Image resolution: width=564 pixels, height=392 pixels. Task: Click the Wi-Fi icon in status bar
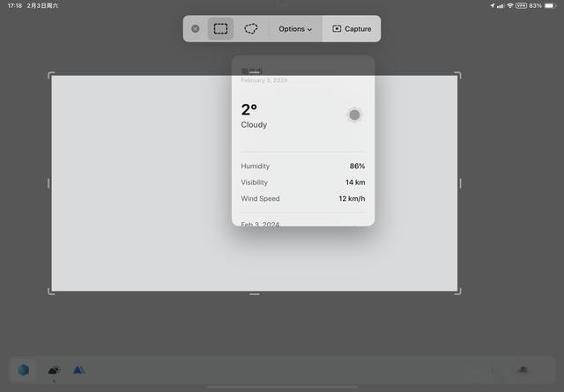click(x=509, y=6)
